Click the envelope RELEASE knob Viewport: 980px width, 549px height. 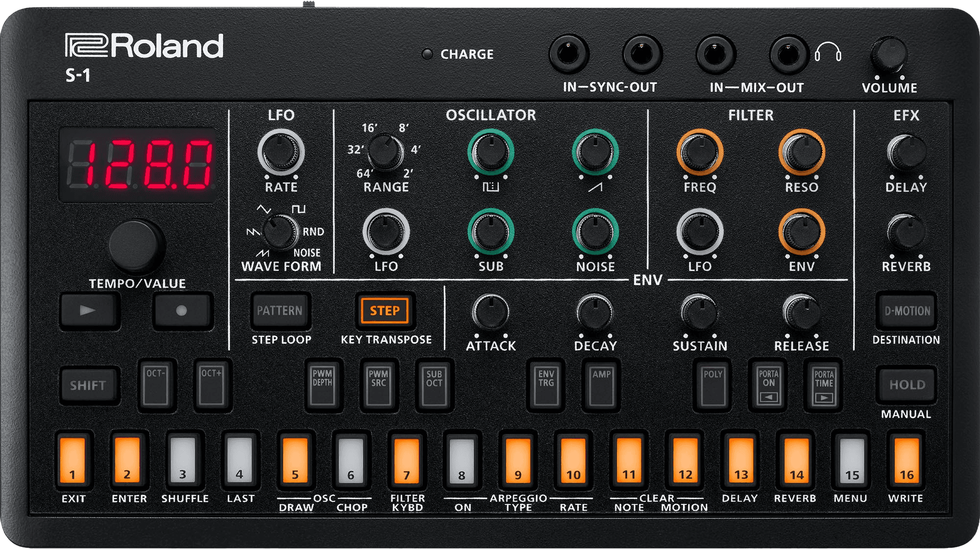pos(802,312)
